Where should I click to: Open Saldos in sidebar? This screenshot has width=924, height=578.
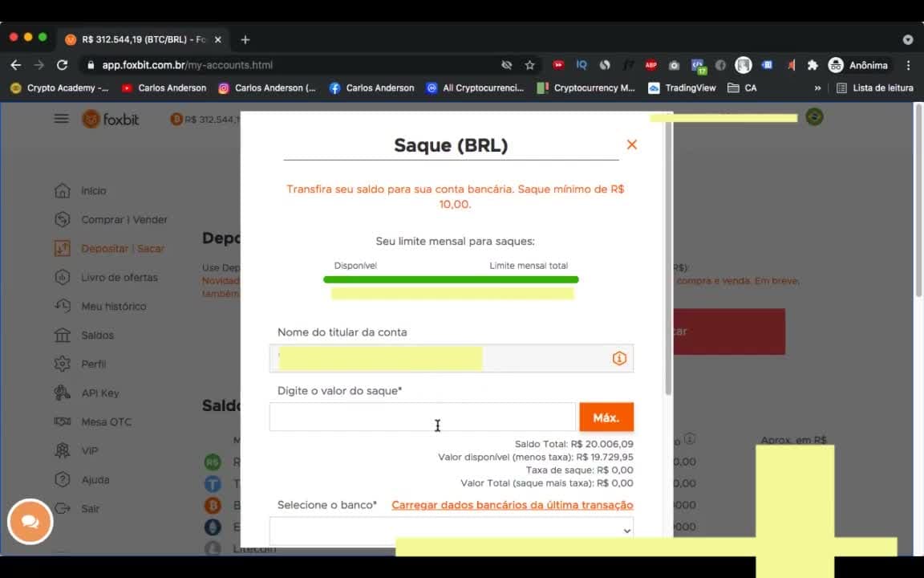coord(97,335)
